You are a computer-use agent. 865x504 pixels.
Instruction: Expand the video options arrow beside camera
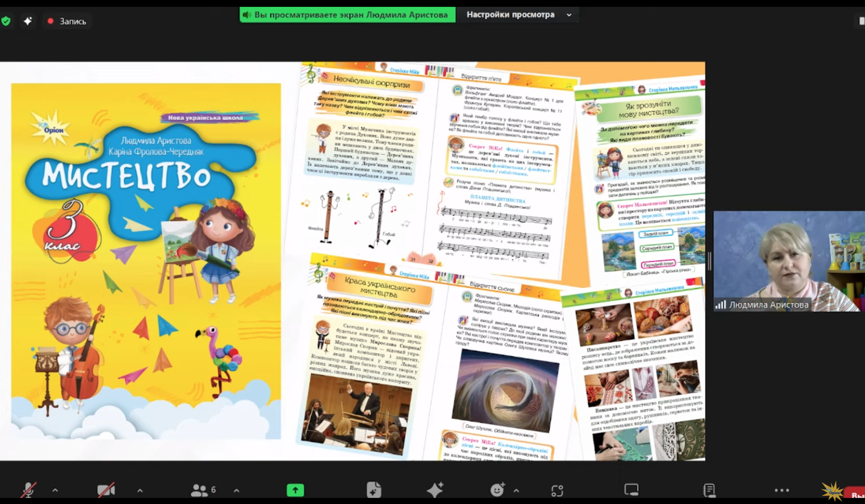140,490
